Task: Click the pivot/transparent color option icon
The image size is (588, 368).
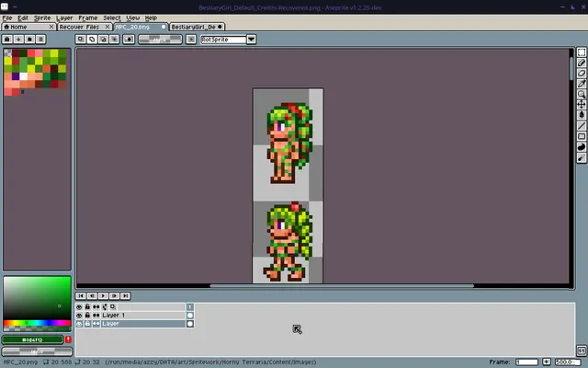Action: point(129,39)
